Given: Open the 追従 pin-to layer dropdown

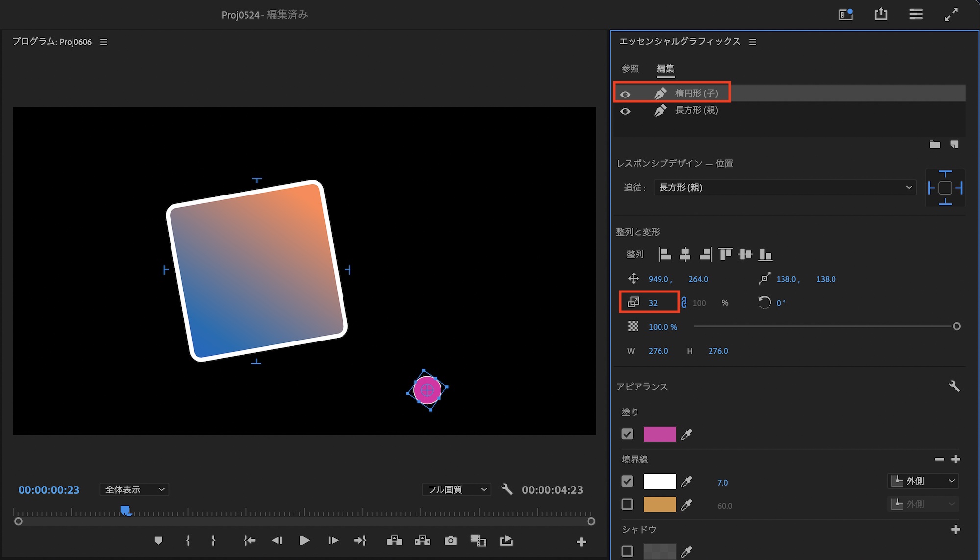Looking at the screenshot, I should tap(784, 188).
